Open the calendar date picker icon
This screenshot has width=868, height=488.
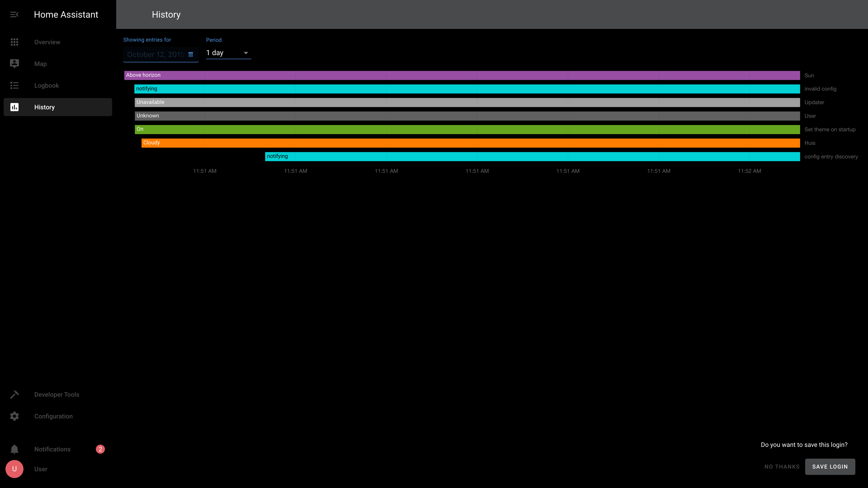(x=191, y=54)
